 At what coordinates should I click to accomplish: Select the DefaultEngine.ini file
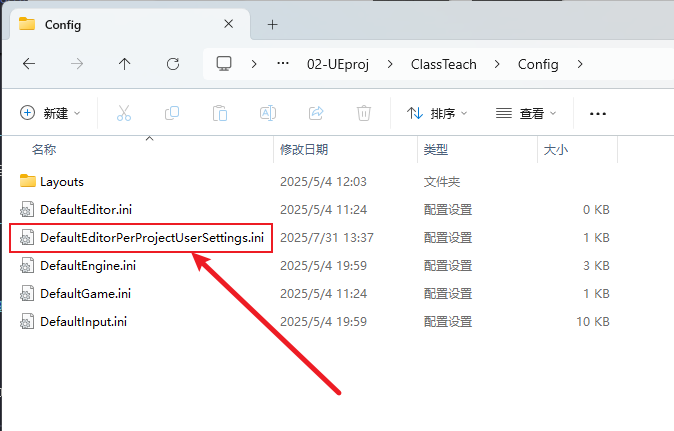[87, 266]
